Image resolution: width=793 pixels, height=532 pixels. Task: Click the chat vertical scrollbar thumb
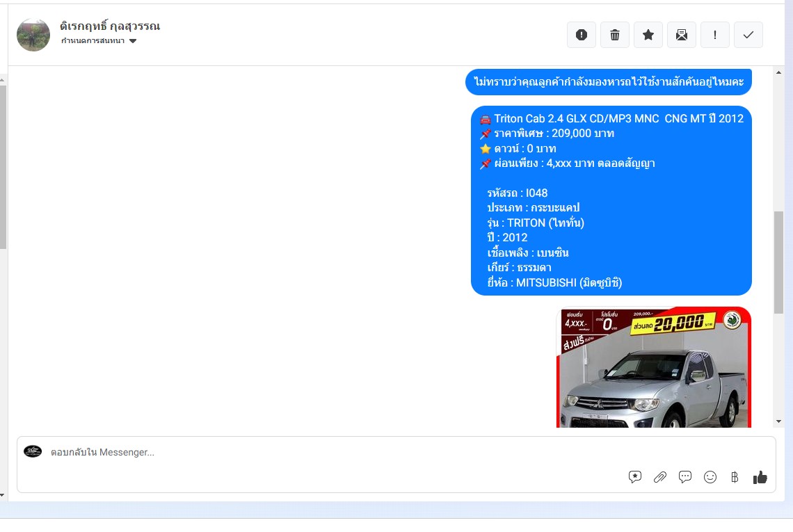coord(778,262)
